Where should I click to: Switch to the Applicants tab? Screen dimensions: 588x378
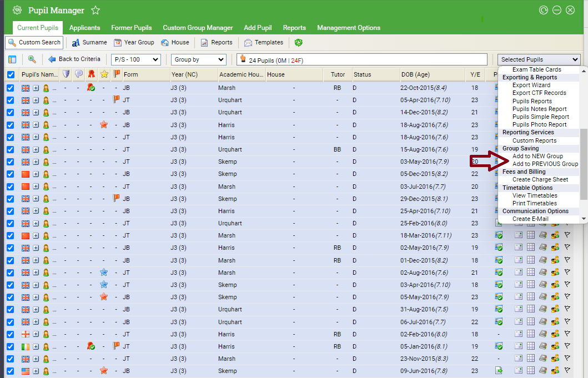(85, 28)
